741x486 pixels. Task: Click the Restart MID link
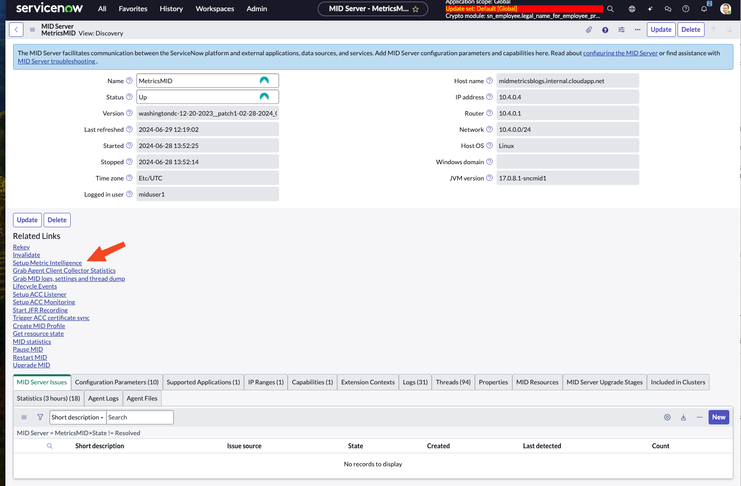click(30, 357)
